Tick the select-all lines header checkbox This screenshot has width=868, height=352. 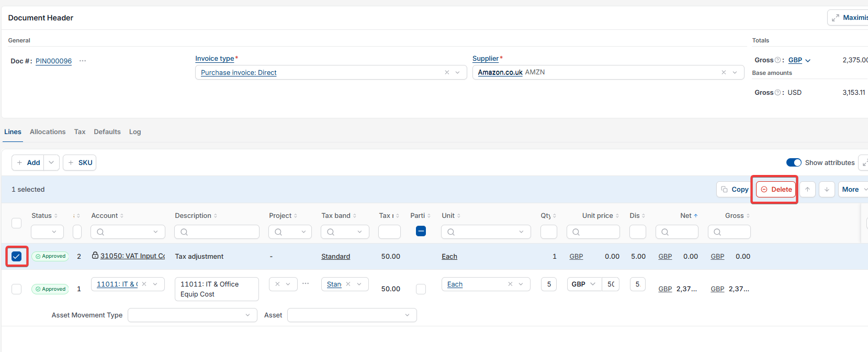pyautogui.click(x=17, y=223)
